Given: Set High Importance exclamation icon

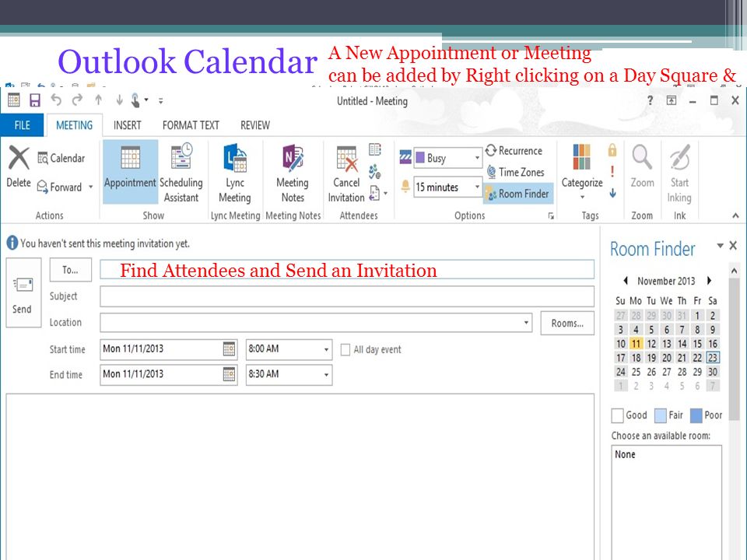Looking at the screenshot, I should click(612, 171).
